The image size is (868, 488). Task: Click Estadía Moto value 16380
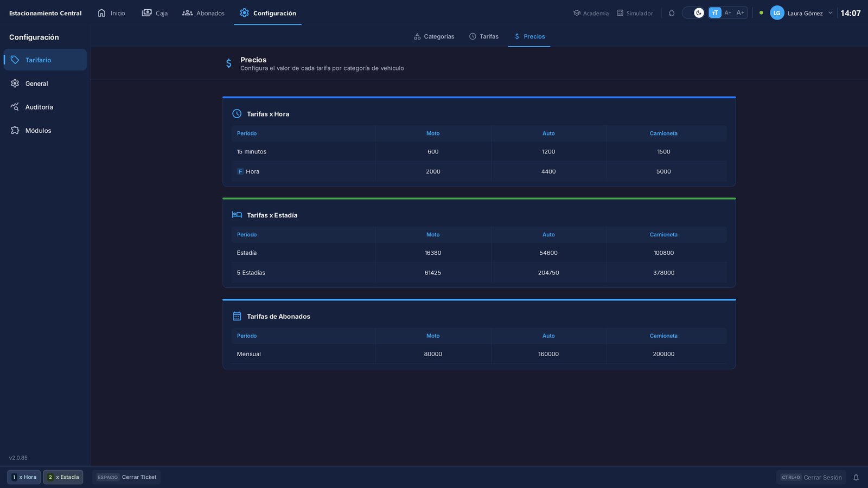433,253
